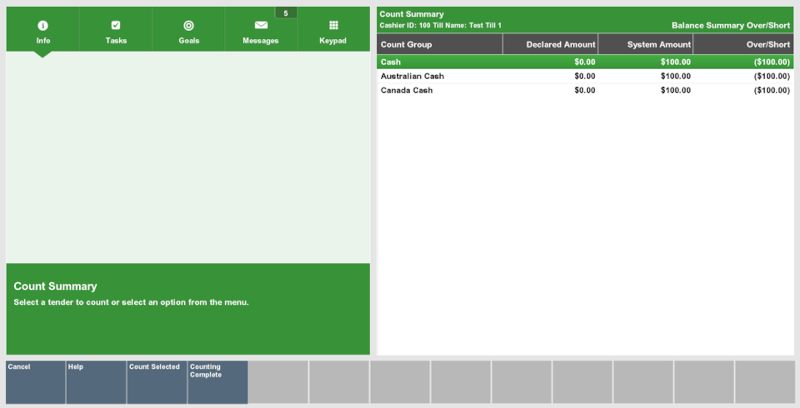Click Cash row's $0.00 declared amount
The width and height of the screenshot is (800, 408).
click(585, 62)
